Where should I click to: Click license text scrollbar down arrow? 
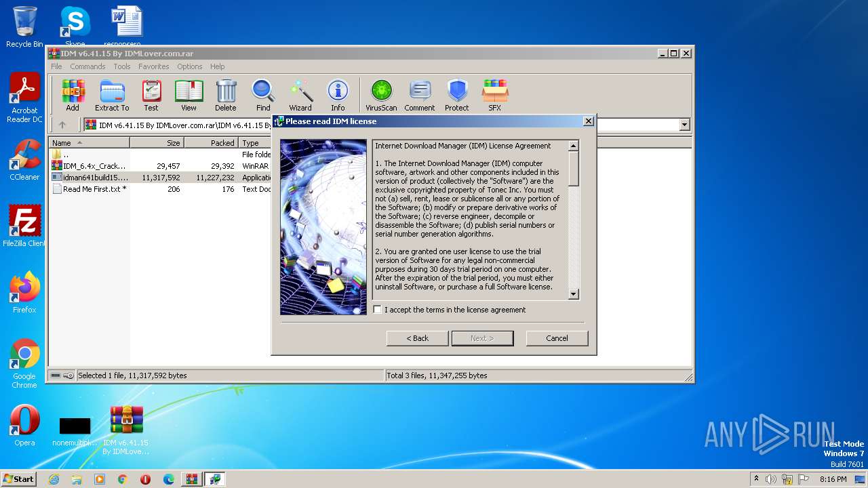tap(573, 294)
